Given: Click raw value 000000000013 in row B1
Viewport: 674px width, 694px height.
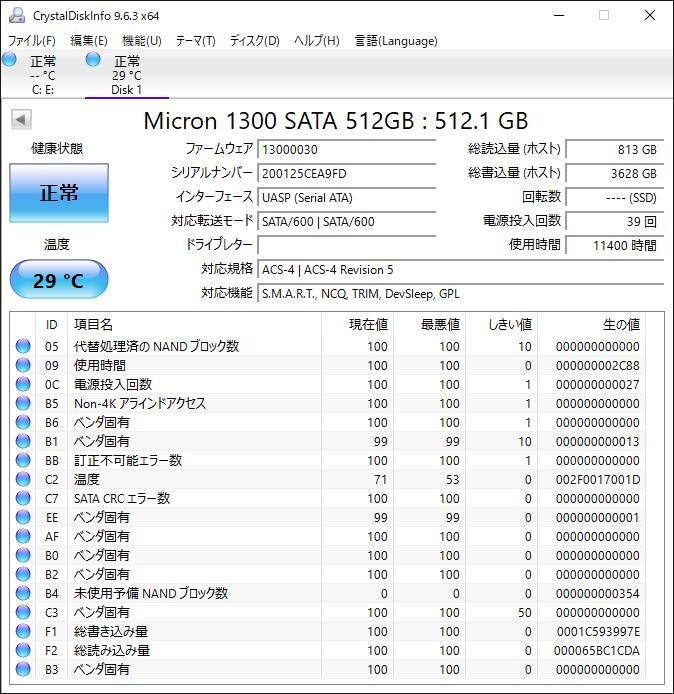Looking at the screenshot, I should tap(597, 442).
